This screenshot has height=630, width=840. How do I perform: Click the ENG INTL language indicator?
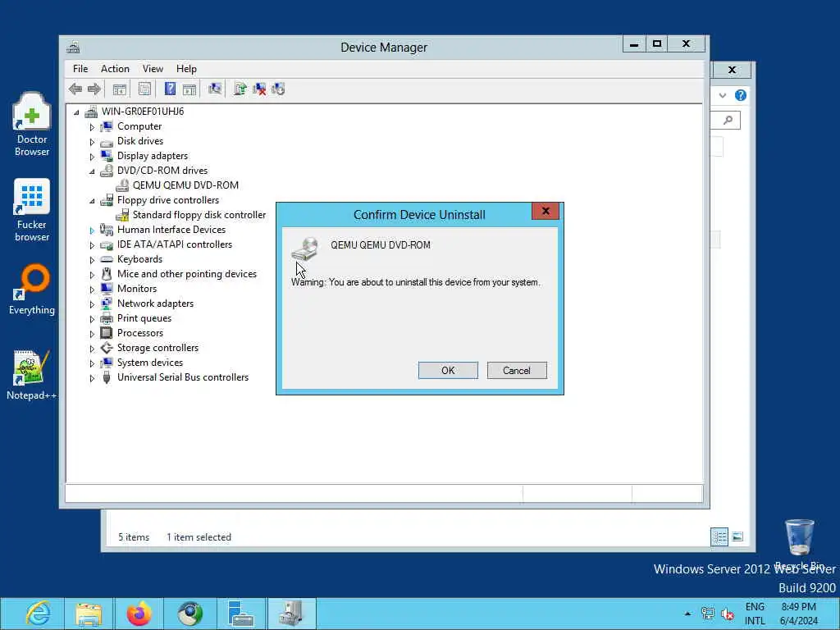(755, 614)
